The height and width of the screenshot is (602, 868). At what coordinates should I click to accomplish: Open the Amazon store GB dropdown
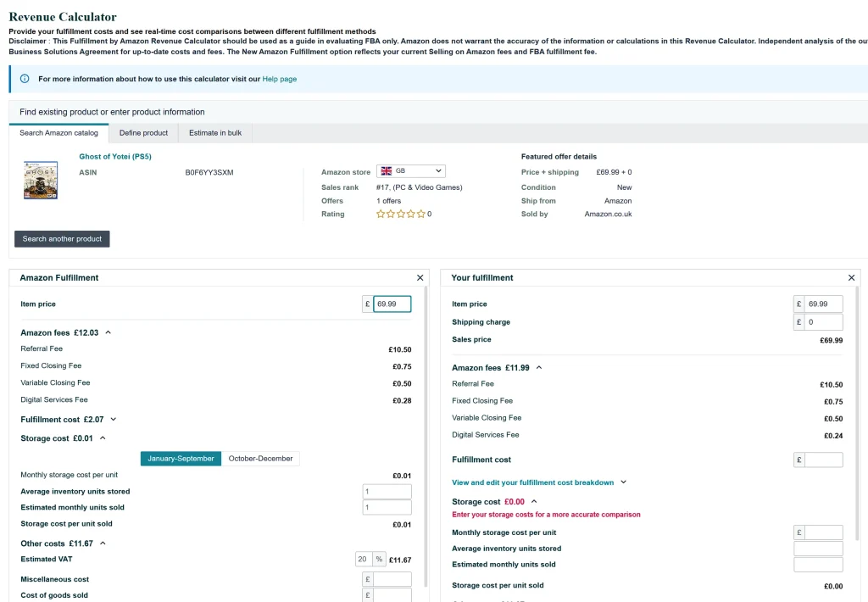point(411,171)
